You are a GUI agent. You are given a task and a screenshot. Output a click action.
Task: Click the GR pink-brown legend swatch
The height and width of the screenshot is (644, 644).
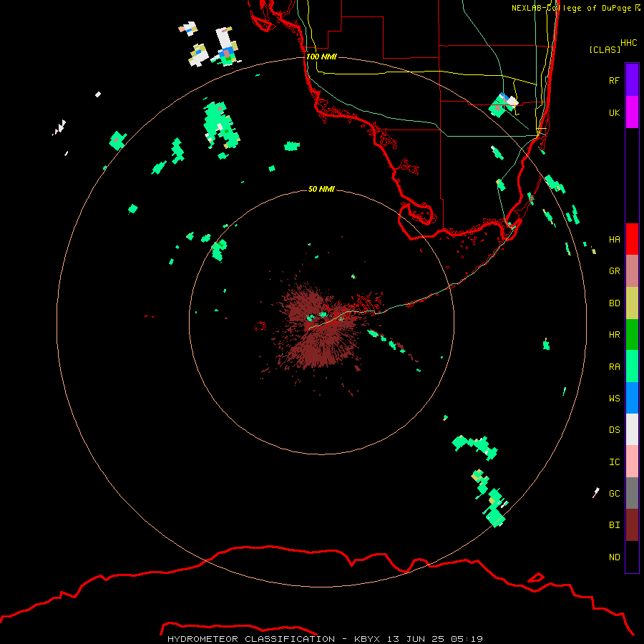click(632, 271)
